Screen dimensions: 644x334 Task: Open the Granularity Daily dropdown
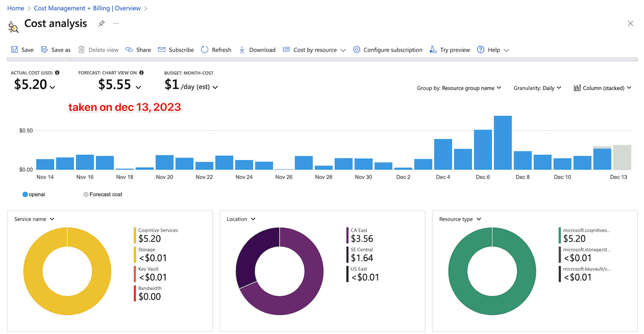(x=537, y=88)
